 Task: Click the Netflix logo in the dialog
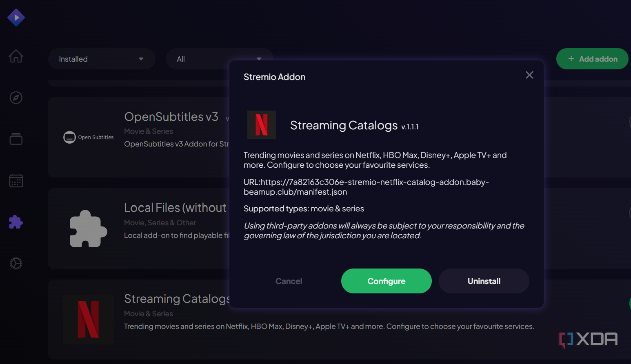pyautogui.click(x=262, y=125)
